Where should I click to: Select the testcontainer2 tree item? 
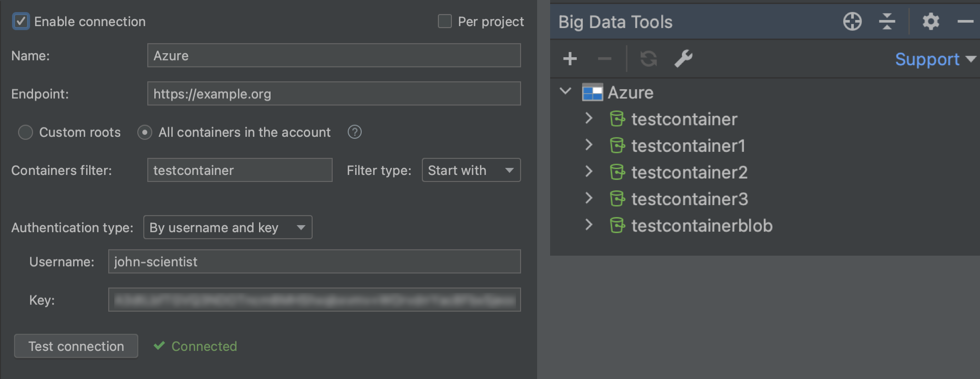click(689, 172)
